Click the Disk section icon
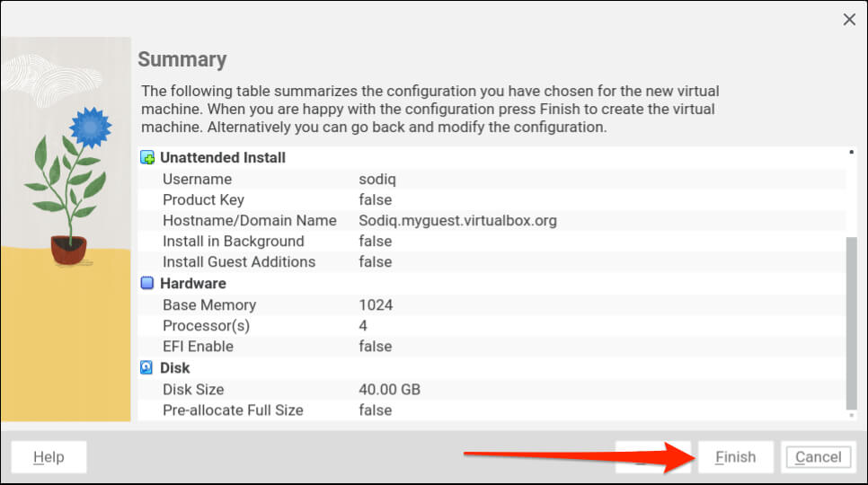 (148, 368)
